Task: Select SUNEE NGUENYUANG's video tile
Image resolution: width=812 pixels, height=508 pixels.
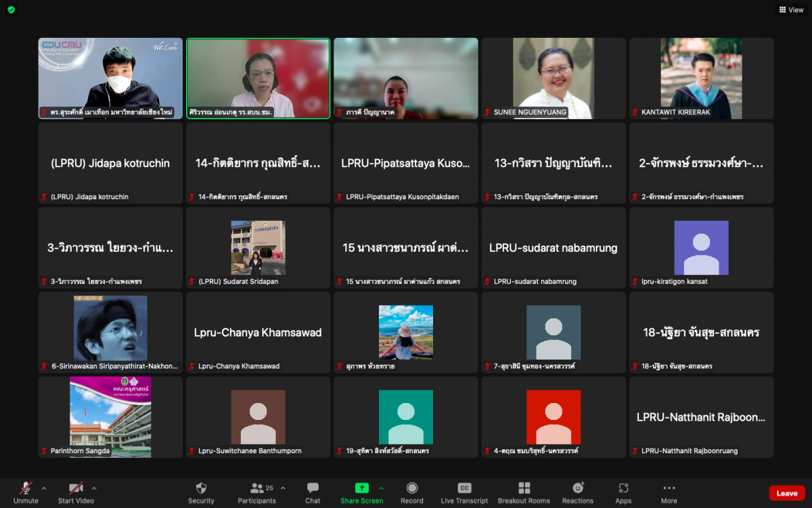Action: click(x=554, y=78)
